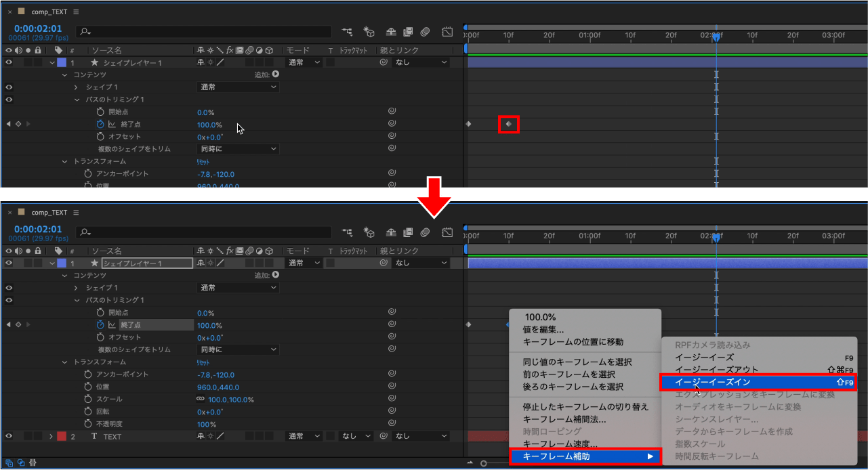The width and height of the screenshot is (868, 470).
Task: Click timecode 0:00:02:01 in upper panel
Action: pos(38,29)
